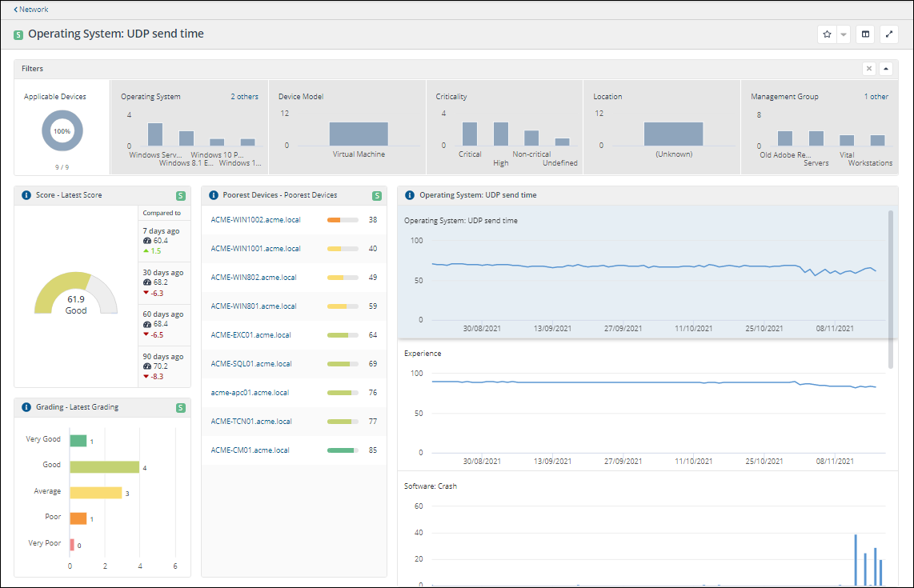Filter by Servers bar in Management Group
Image resolution: width=914 pixels, height=588 pixels.
point(816,138)
